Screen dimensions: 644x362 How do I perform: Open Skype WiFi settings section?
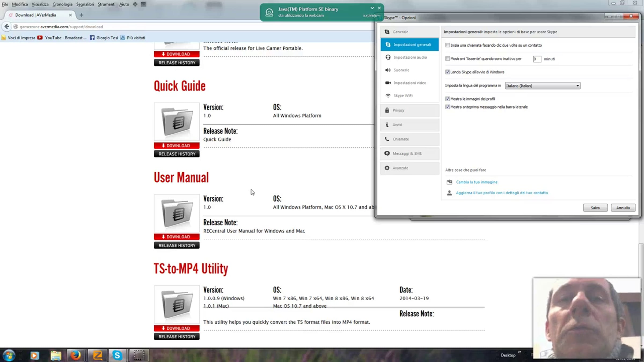pos(409,95)
